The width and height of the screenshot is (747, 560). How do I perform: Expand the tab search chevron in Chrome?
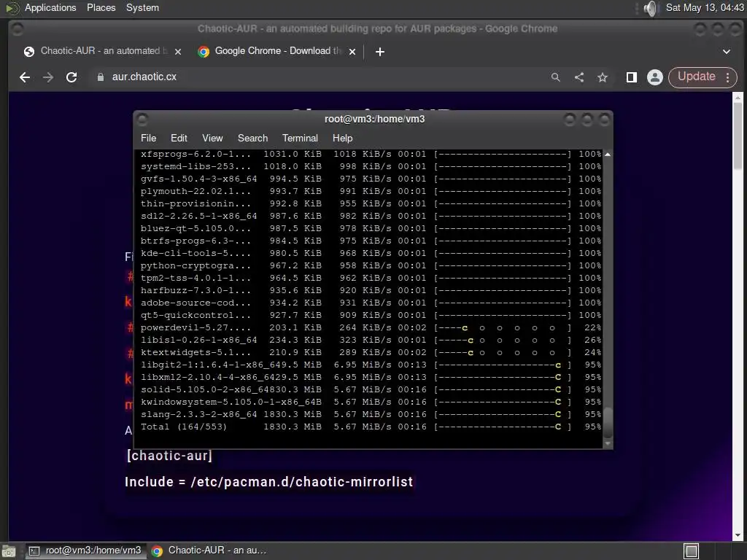pos(727,52)
